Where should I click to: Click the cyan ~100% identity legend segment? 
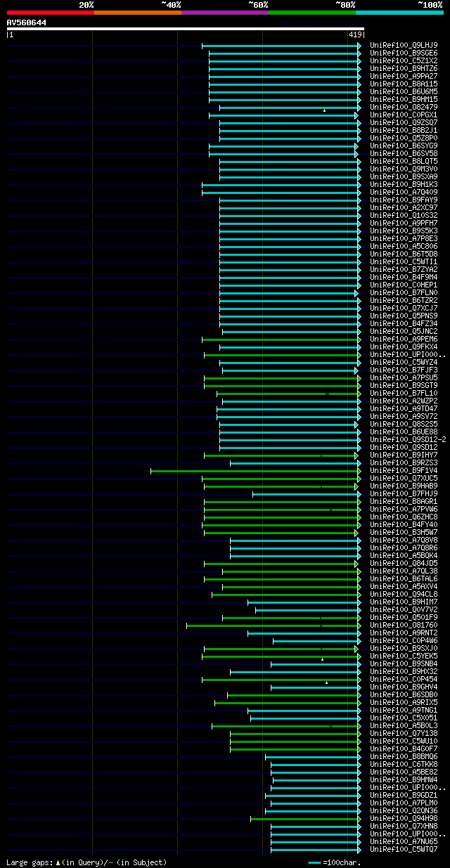coord(399,12)
